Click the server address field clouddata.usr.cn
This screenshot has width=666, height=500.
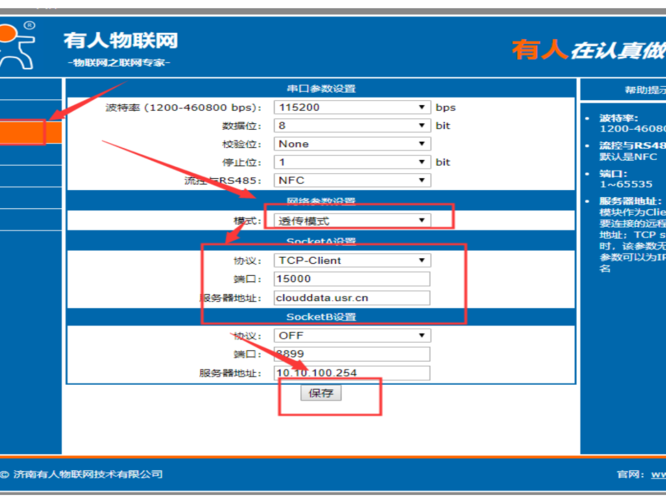coord(352,298)
